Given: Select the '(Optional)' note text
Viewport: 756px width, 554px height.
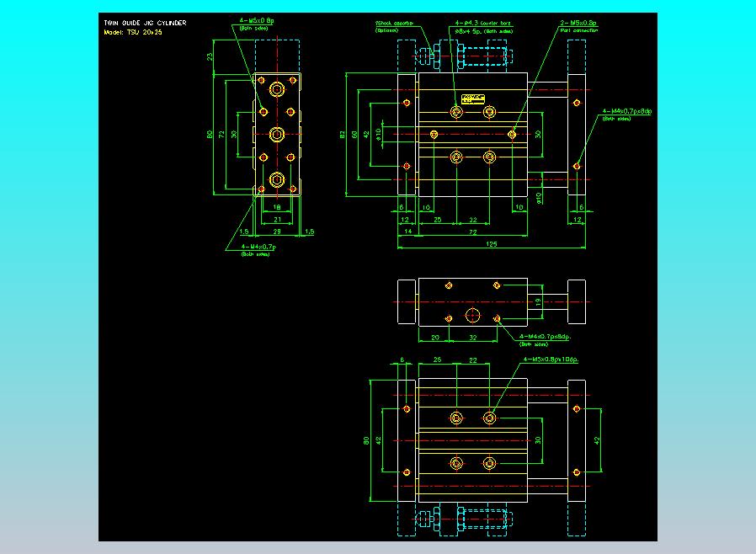Looking at the screenshot, I should coord(386,30).
